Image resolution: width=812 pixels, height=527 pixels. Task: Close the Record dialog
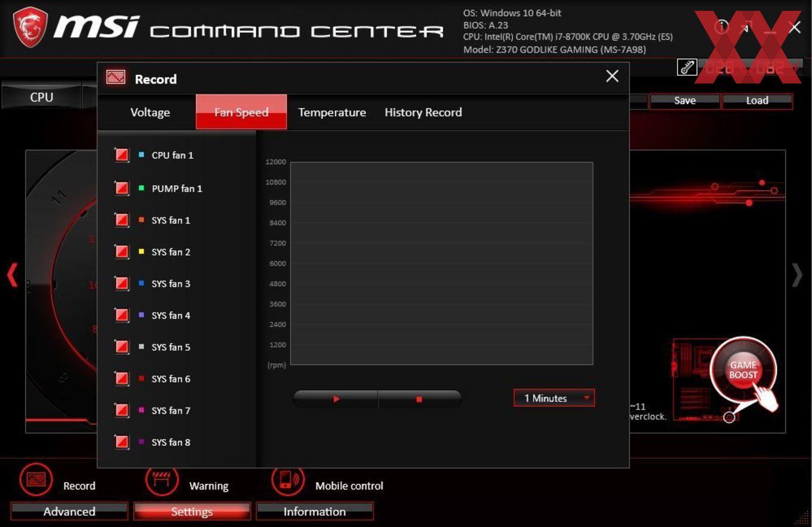point(612,76)
